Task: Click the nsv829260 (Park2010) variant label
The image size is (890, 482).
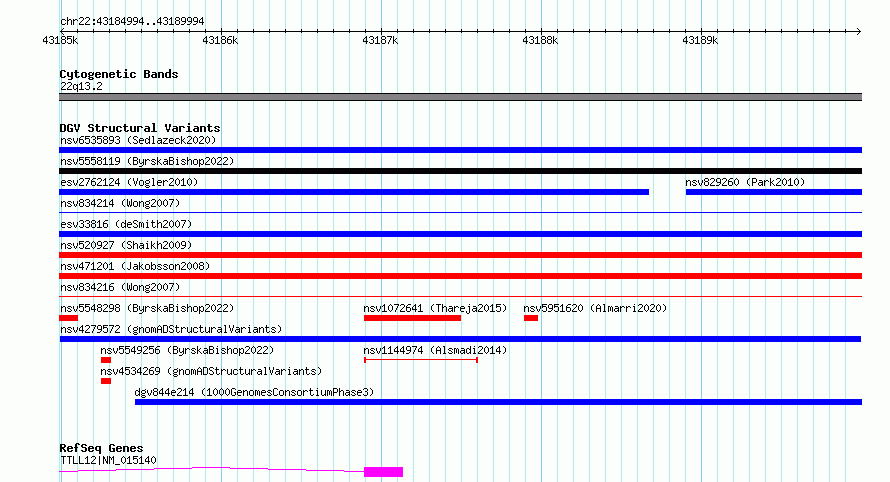Action: [745, 182]
